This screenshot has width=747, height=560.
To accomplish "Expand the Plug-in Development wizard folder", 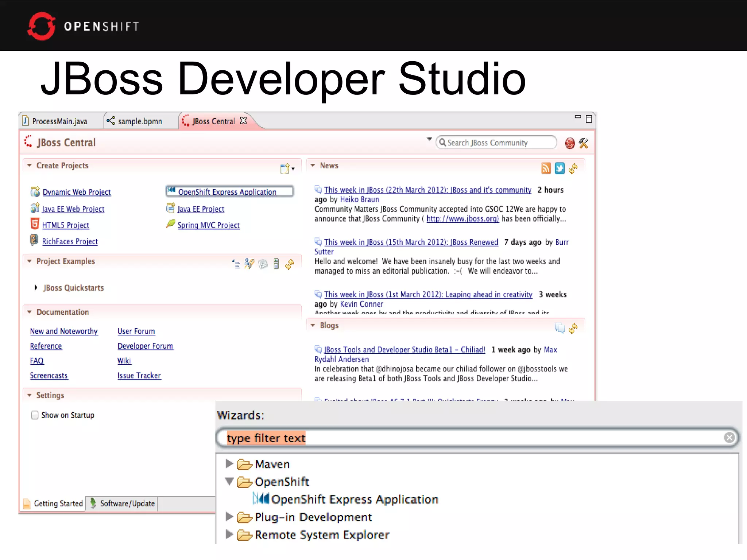I will tap(229, 516).
